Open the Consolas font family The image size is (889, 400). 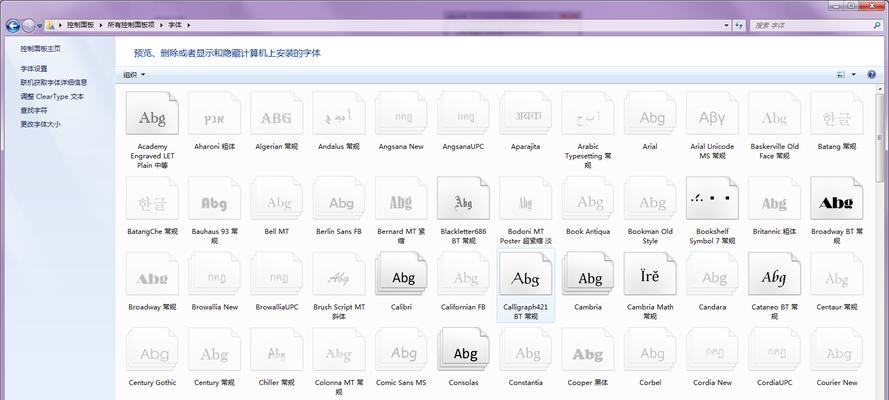[x=463, y=350]
